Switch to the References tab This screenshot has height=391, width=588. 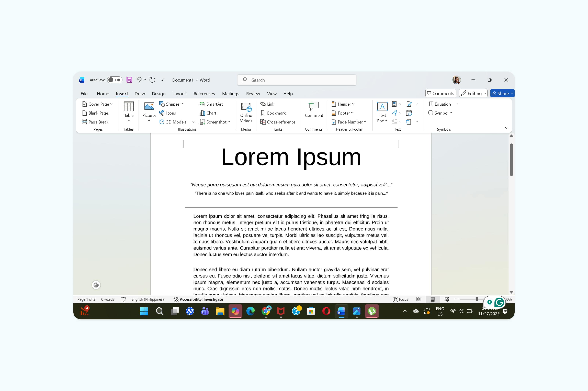click(x=204, y=93)
